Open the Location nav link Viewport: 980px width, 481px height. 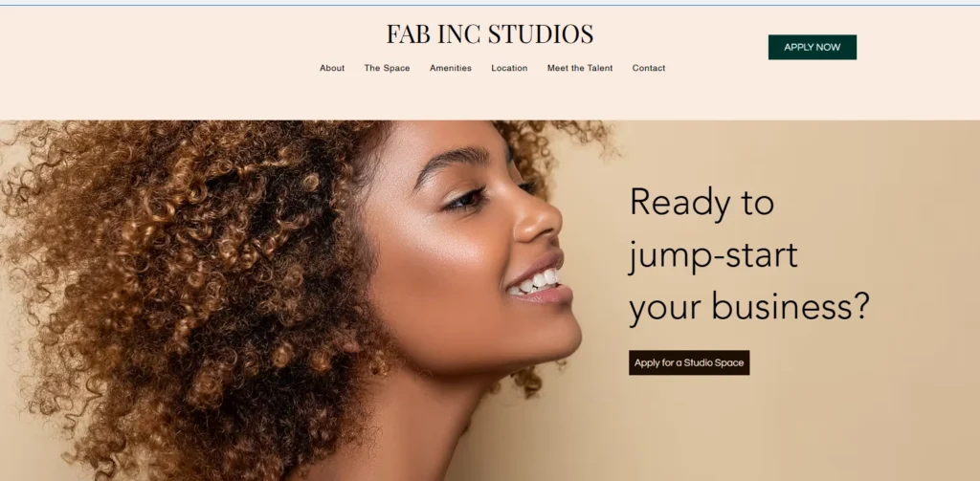coord(509,68)
